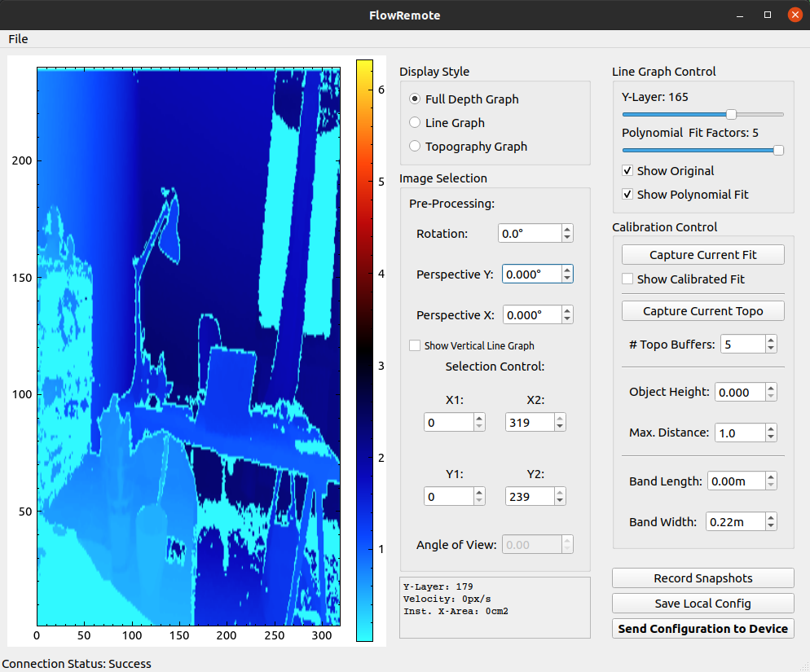810x672 pixels.
Task: Click the Polynomial Fit Factors slider handle
Action: [778, 150]
